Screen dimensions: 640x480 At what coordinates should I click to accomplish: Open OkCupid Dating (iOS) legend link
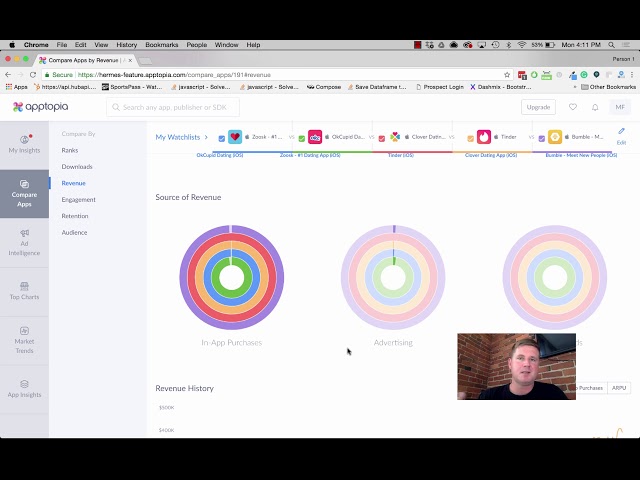[220, 155]
